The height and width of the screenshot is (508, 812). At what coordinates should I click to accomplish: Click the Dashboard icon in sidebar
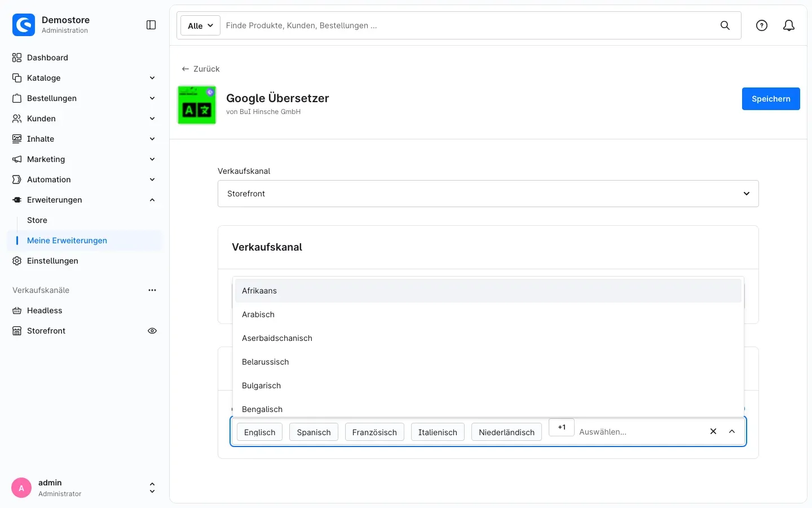[x=17, y=58]
